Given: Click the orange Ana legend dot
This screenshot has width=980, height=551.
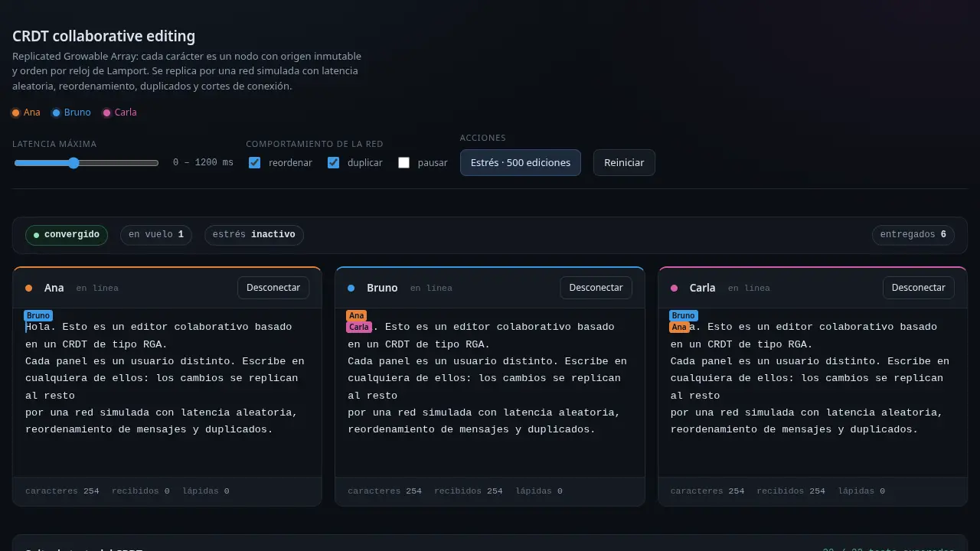Looking at the screenshot, I should [15, 112].
